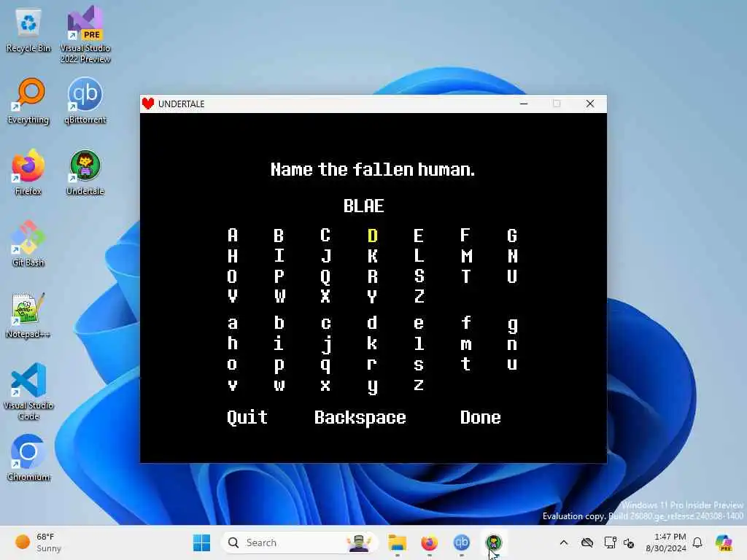Pick lowercase letter g
The width and height of the screenshot is (747, 560).
click(513, 325)
